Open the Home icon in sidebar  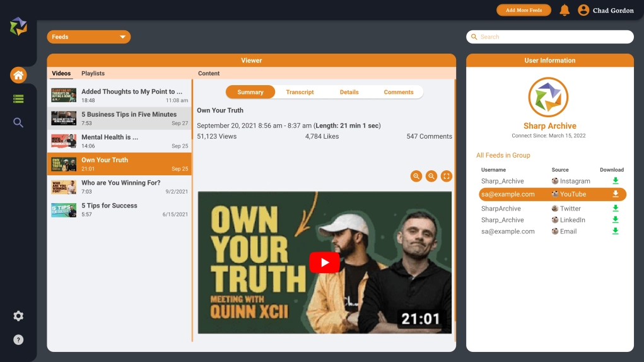click(18, 76)
